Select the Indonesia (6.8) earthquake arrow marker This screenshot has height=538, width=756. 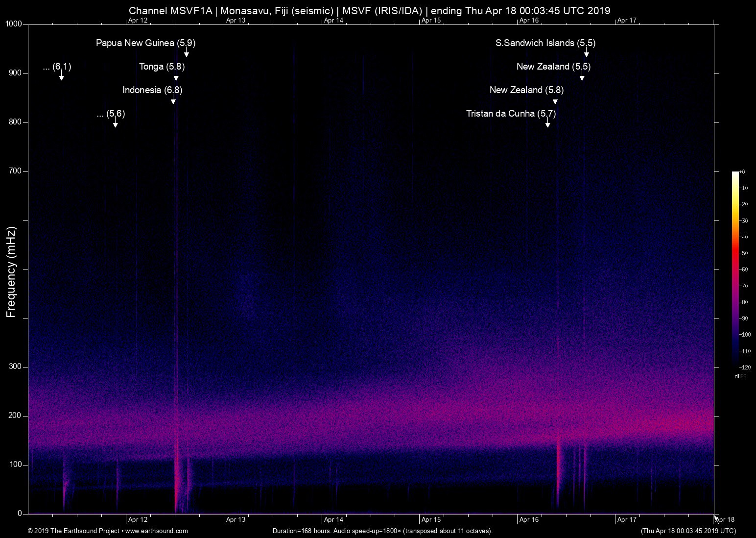pyautogui.click(x=172, y=100)
